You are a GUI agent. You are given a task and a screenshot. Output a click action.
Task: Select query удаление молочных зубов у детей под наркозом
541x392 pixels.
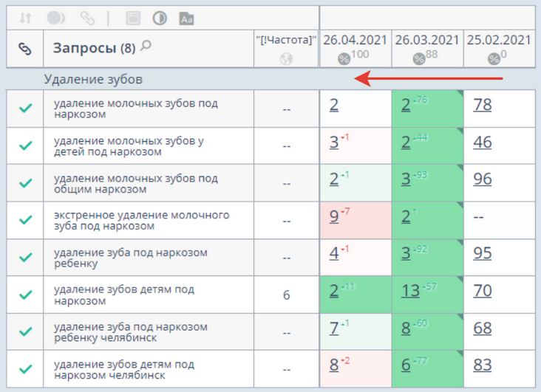coord(129,146)
